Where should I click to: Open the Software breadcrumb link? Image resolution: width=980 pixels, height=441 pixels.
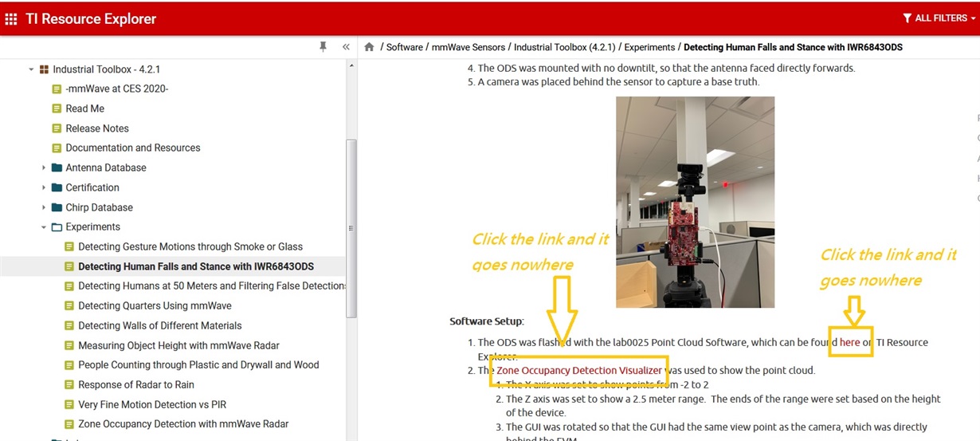click(405, 47)
